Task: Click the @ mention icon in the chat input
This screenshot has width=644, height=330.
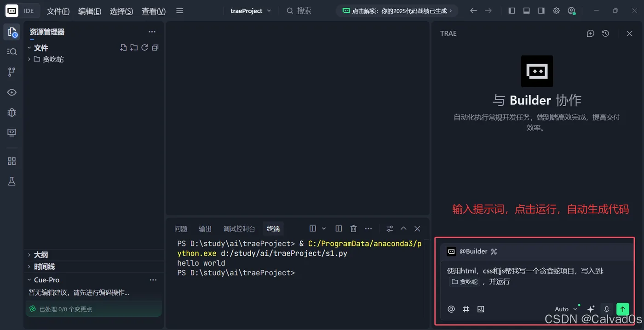Action: [x=451, y=309]
